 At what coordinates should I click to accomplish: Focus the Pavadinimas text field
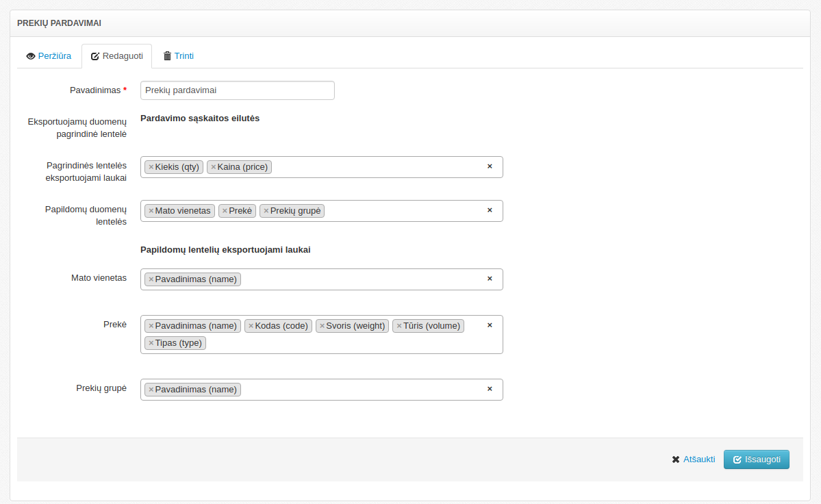(237, 90)
